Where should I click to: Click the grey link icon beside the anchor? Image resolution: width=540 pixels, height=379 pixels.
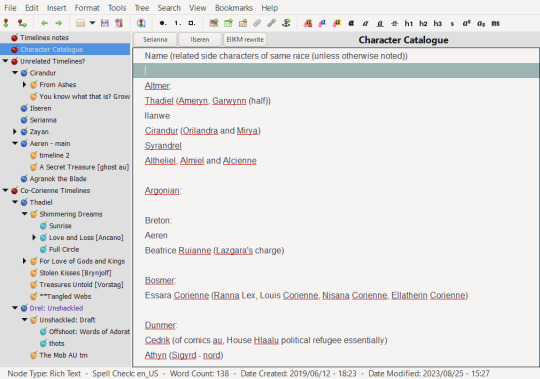(272, 23)
